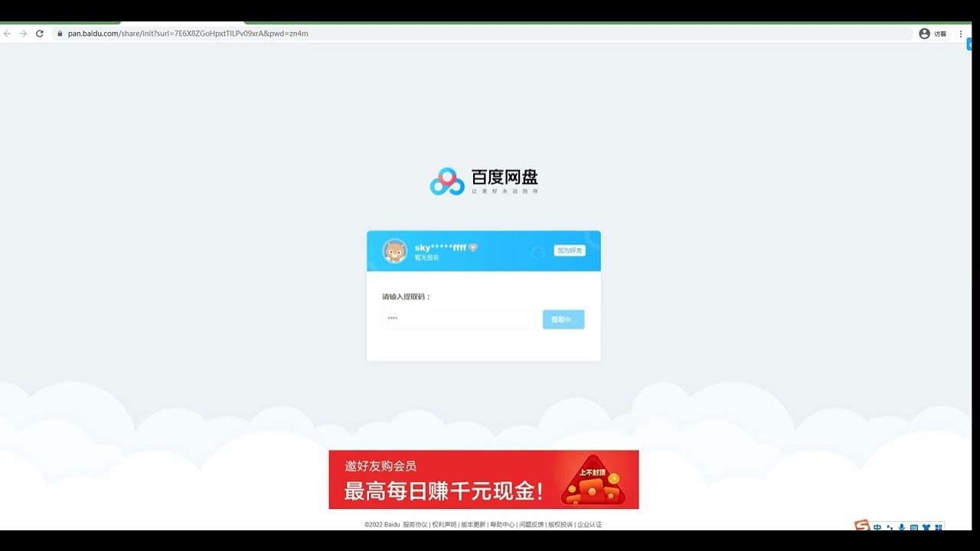
Task: Open Chrome's three-dot menu
Action: (960, 33)
